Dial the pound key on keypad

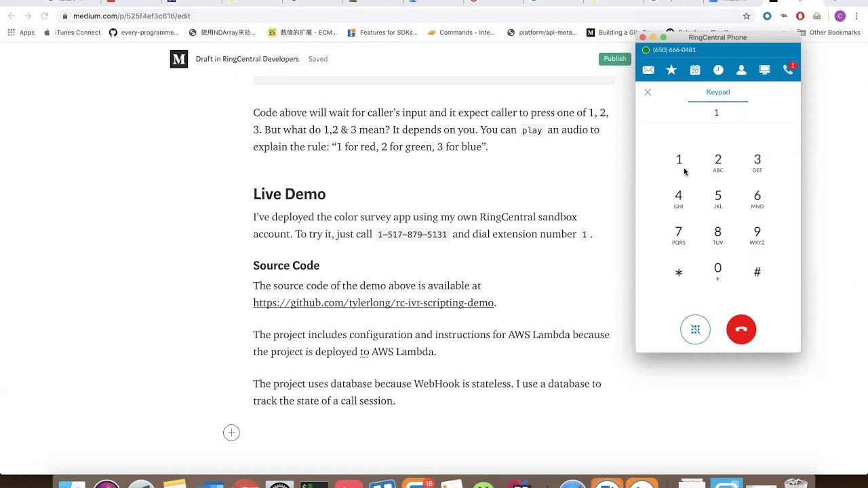[757, 272]
